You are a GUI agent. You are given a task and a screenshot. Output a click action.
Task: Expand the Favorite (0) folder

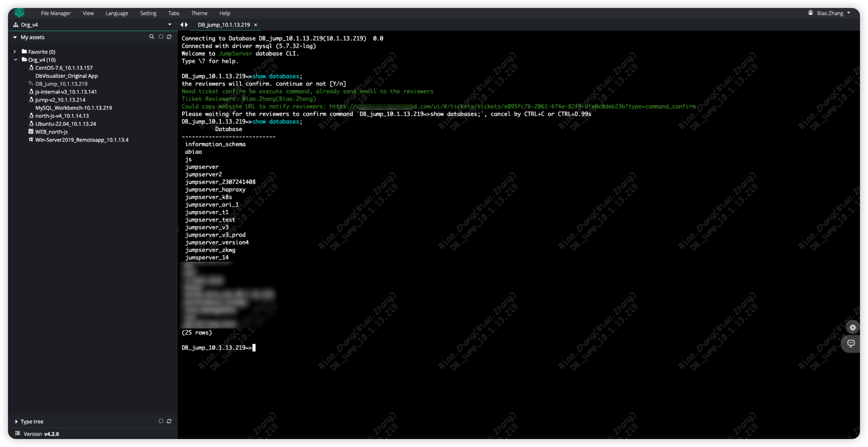point(15,52)
